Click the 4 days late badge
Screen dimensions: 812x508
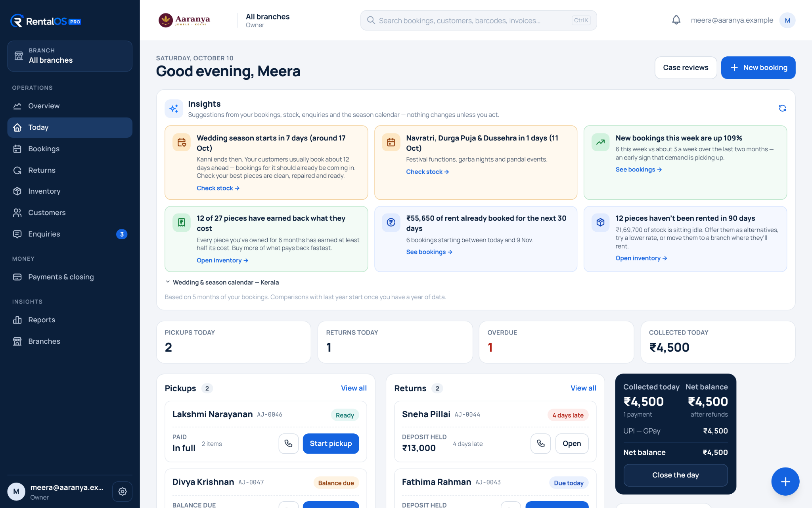click(568, 415)
